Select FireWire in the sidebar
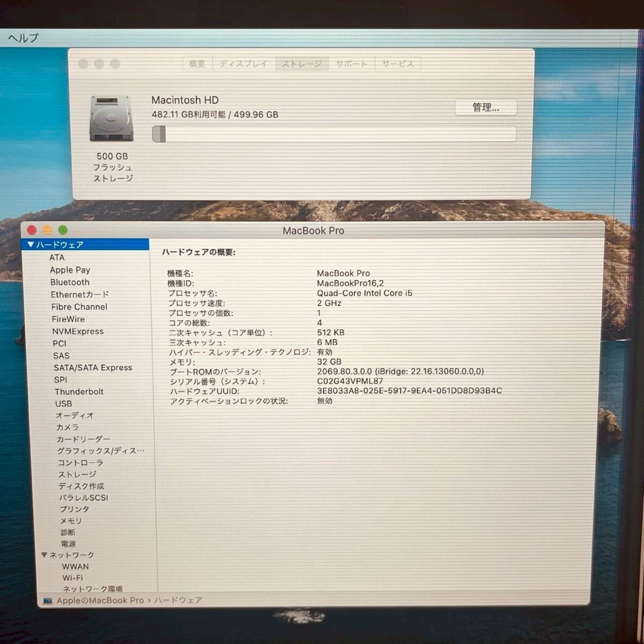 [x=68, y=319]
